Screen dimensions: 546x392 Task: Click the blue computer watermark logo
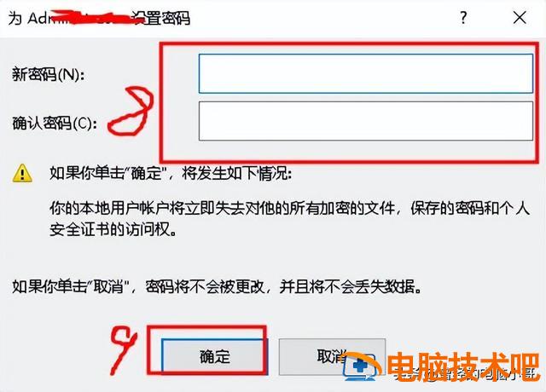pyautogui.click(x=361, y=366)
